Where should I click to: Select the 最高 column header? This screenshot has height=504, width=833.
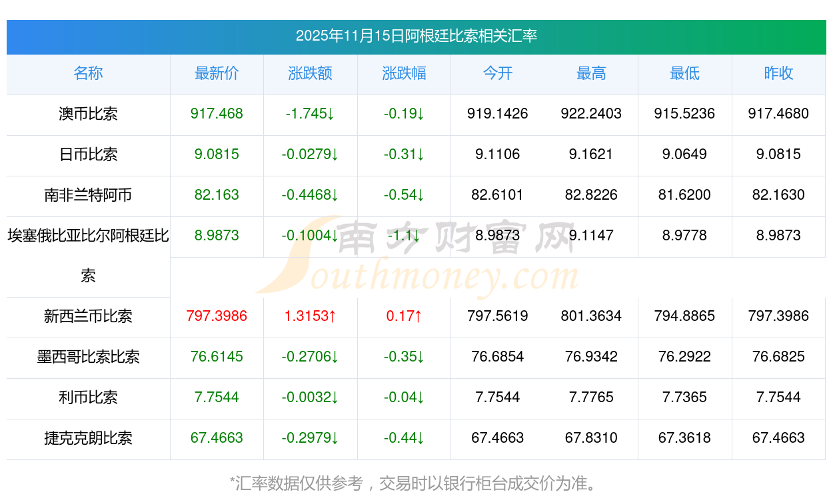[x=591, y=73]
